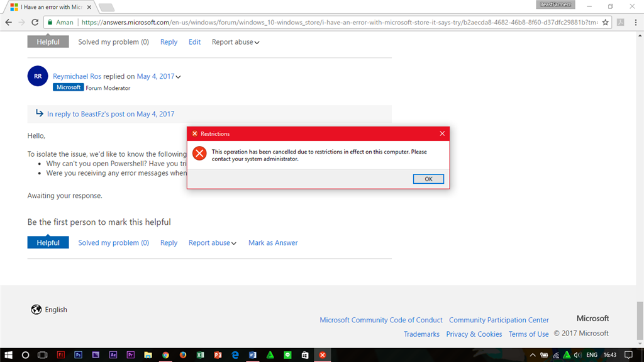Click Reply link beside Mark as Answer row
644x362 pixels.
click(169, 243)
